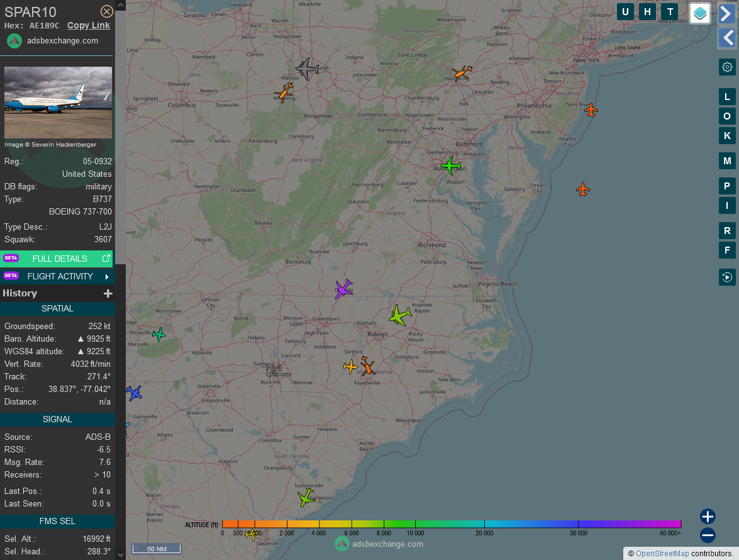Zoom out the map with minus
The height and width of the screenshot is (560, 739).
(708, 535)
